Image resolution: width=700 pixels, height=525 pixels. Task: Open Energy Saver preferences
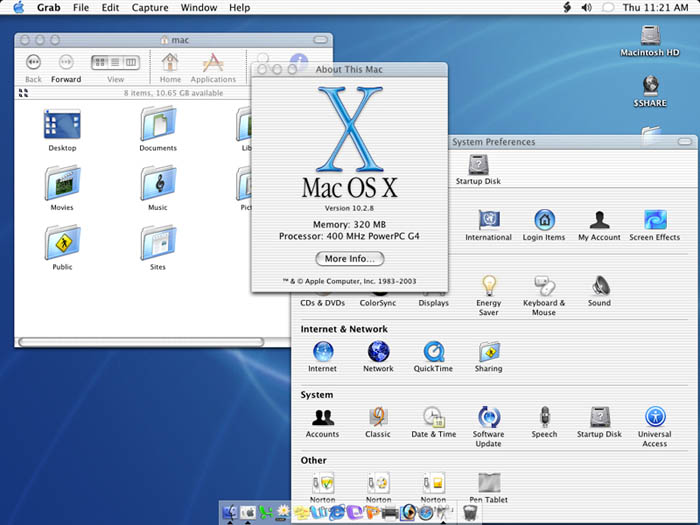pyautogui.click(x=488, y=296)
